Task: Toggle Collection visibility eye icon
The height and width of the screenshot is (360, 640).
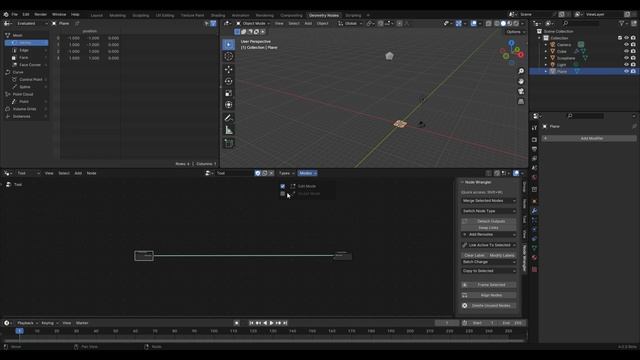Action: click(626, 38)
